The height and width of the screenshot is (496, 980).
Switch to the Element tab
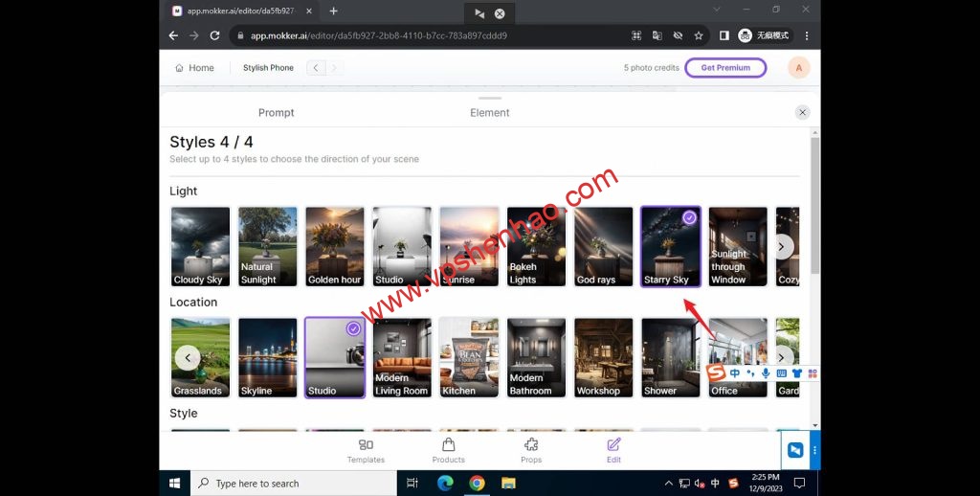click(490, 113)
